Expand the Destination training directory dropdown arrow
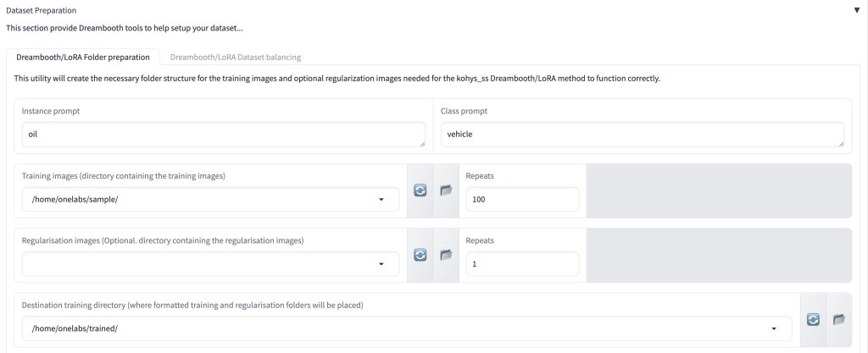This screenshot has height=353, width=868. pyautogui.click(x=774, y=328)
